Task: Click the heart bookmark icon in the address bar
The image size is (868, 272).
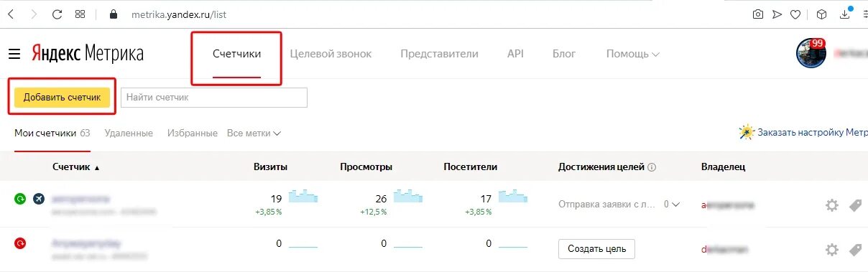Action: coord(795,14)
